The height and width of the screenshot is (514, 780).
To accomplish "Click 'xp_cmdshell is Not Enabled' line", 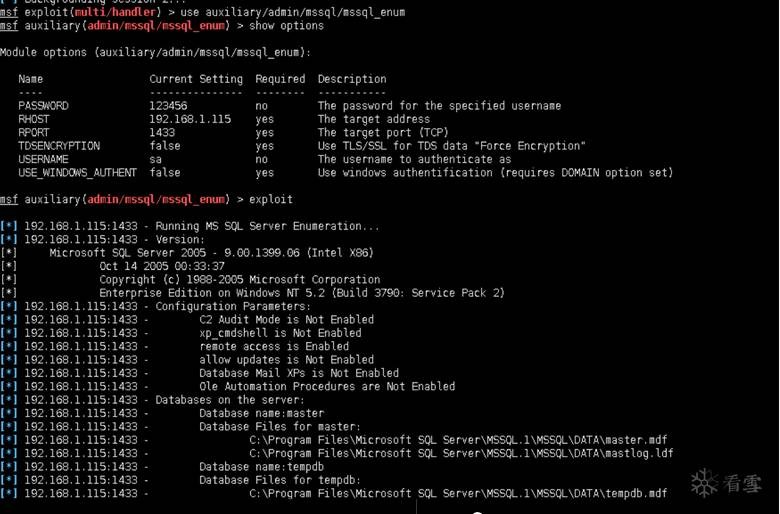I will [280, 333].
